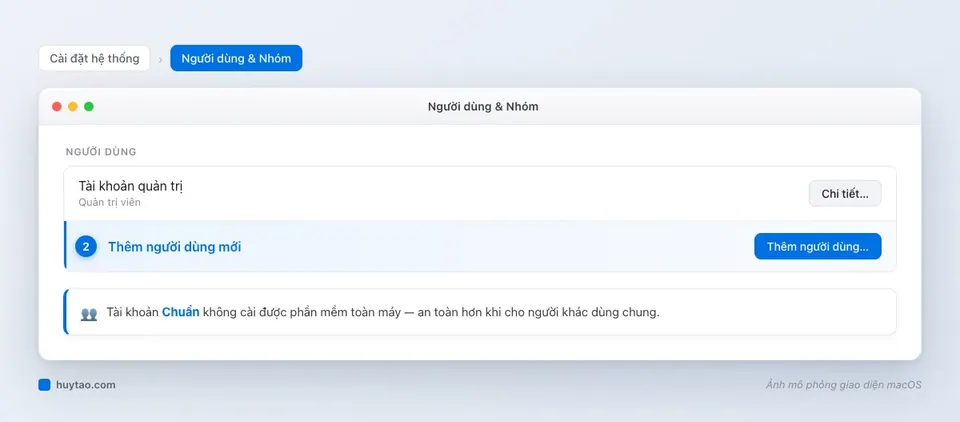960x422 pixels.
Task: Go back to Cài đặt hệ thống breadcrumb
Action: 94,58
